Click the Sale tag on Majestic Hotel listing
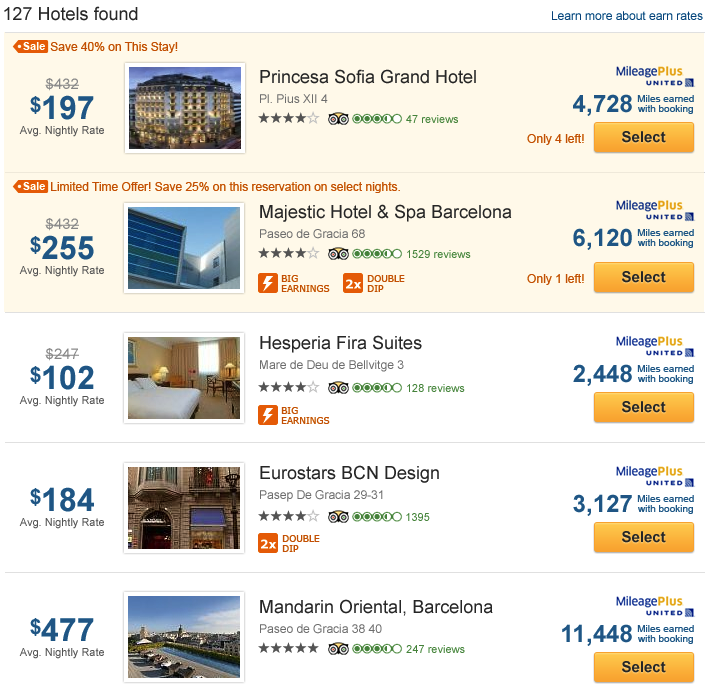The height and width of the screenshot is (695, 711). point(30,187)
